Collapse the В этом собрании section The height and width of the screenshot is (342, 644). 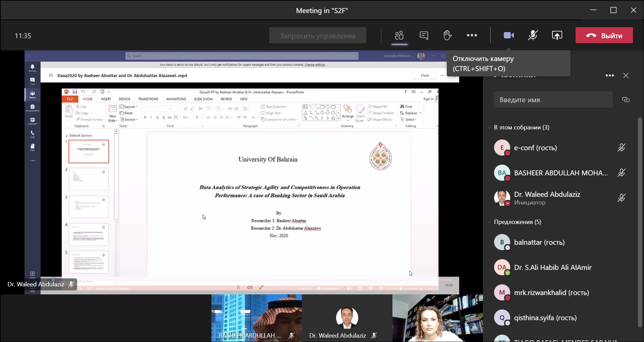489,127
